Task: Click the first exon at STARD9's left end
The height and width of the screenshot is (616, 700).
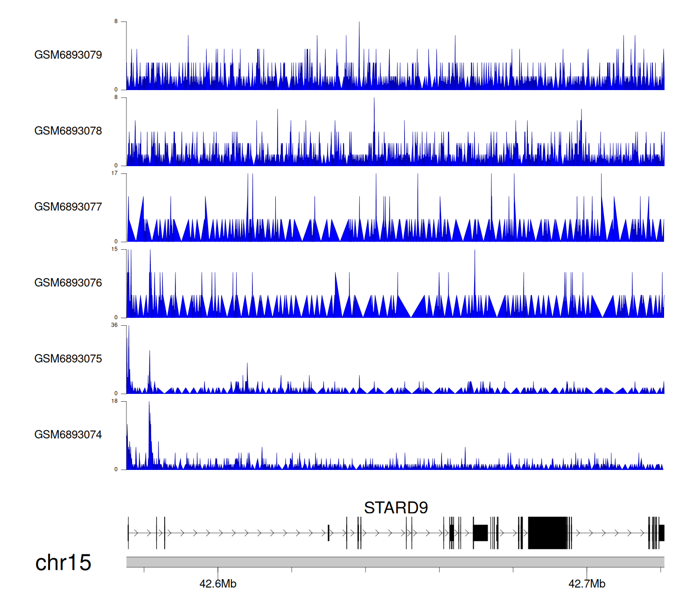Action: (128, 533)
